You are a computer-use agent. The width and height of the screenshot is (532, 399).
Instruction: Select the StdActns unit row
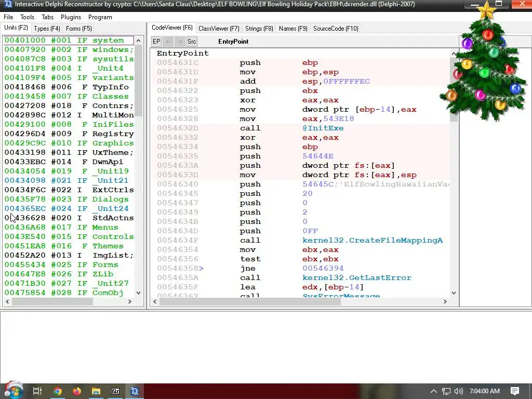coord(69,218)
